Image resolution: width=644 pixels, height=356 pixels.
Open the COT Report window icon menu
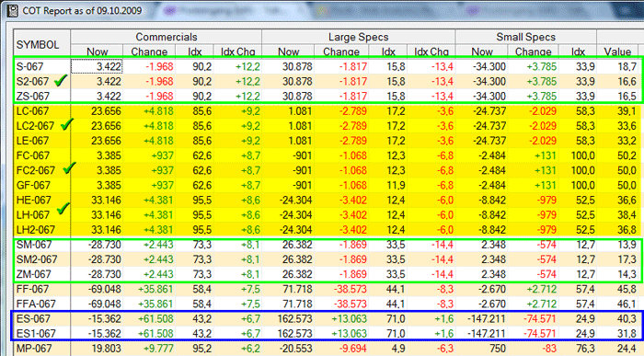coord(12,10)
